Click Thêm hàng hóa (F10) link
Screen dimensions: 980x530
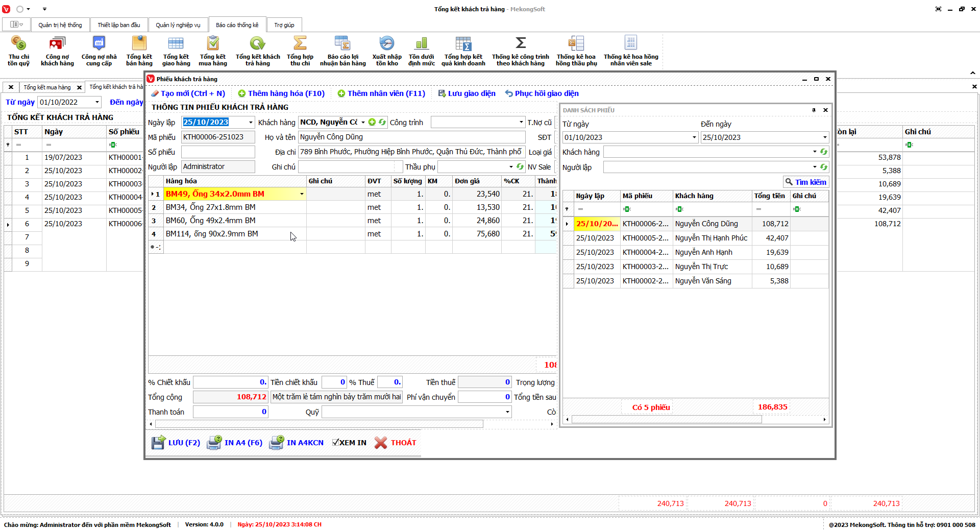point(281,93)
